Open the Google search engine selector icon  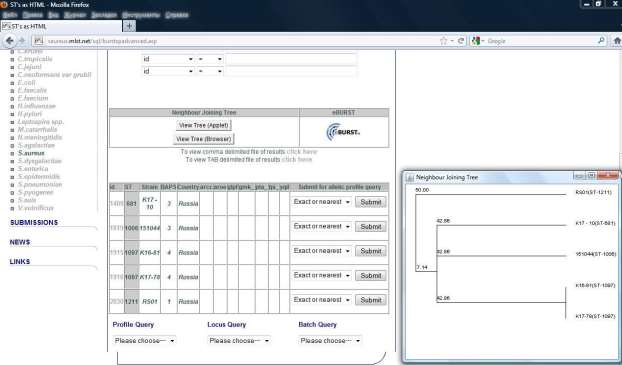pyautogui.click(x=476, y=41)
